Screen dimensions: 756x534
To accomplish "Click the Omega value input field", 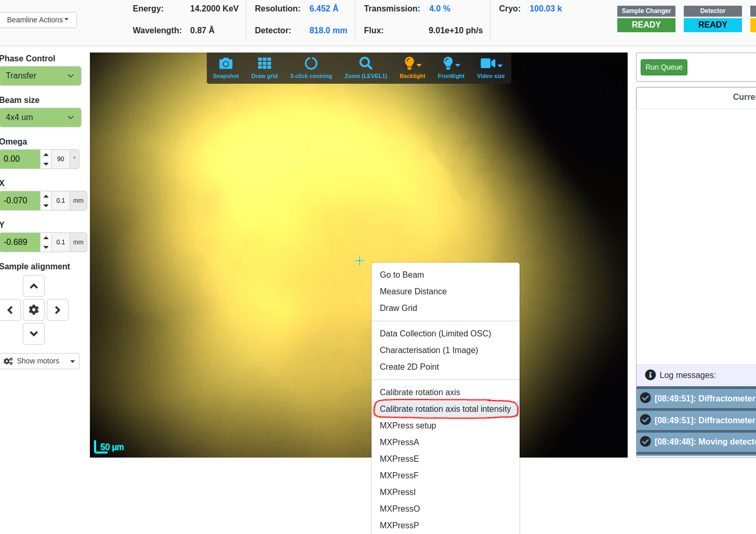I will [20, 159].
